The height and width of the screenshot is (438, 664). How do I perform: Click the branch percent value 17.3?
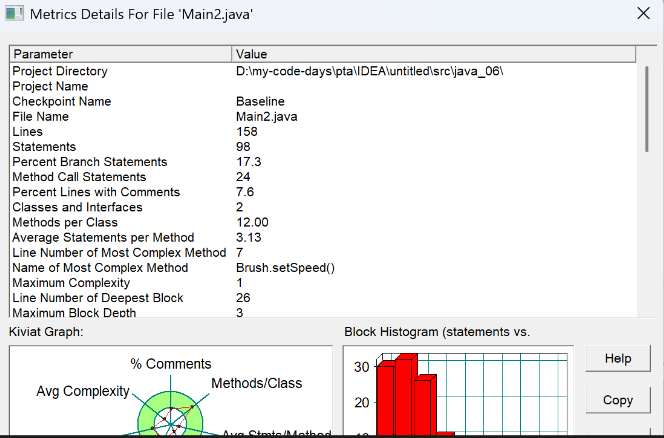coord(249,162)
